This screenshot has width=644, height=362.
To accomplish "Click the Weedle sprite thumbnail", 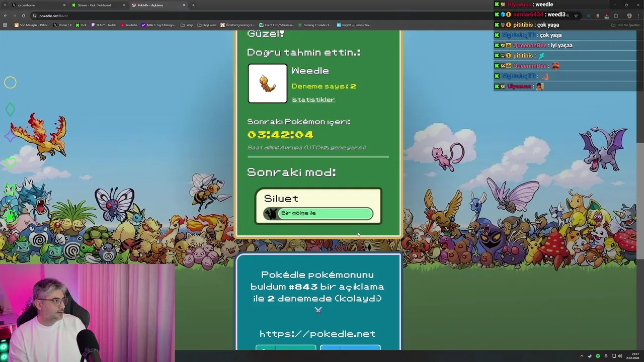I will tap(267, 83).
